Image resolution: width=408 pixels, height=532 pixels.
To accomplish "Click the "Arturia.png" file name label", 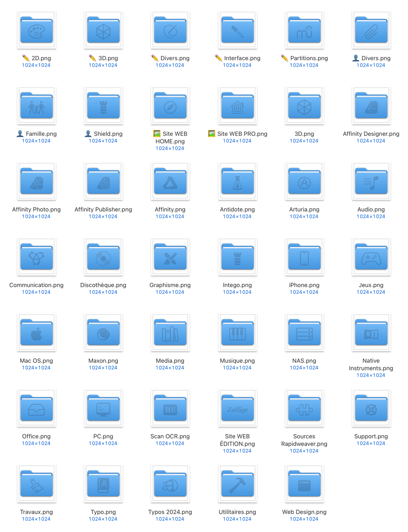I will click(304, 210).
